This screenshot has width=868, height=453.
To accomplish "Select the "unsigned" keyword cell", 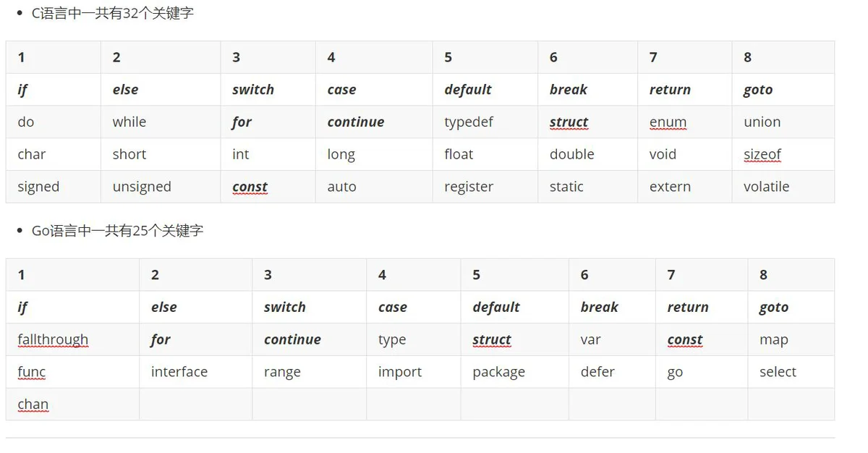I will tap(142, 187).
